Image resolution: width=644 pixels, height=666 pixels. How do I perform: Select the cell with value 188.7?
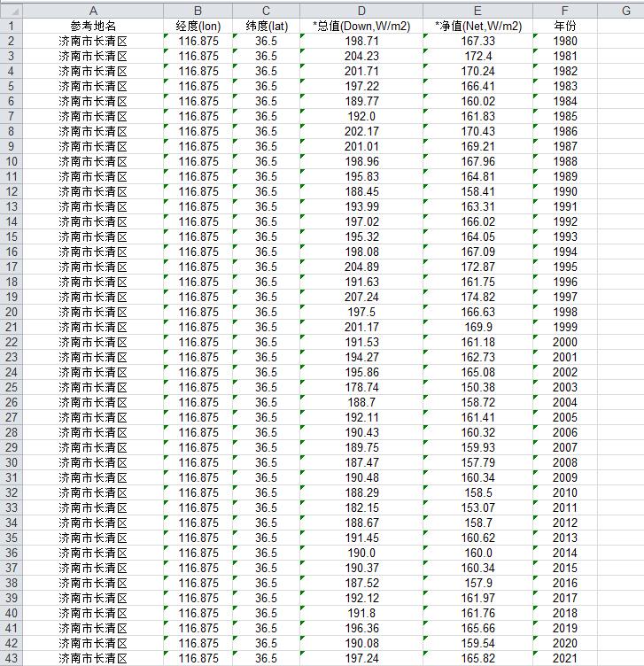tap(361, 402)
